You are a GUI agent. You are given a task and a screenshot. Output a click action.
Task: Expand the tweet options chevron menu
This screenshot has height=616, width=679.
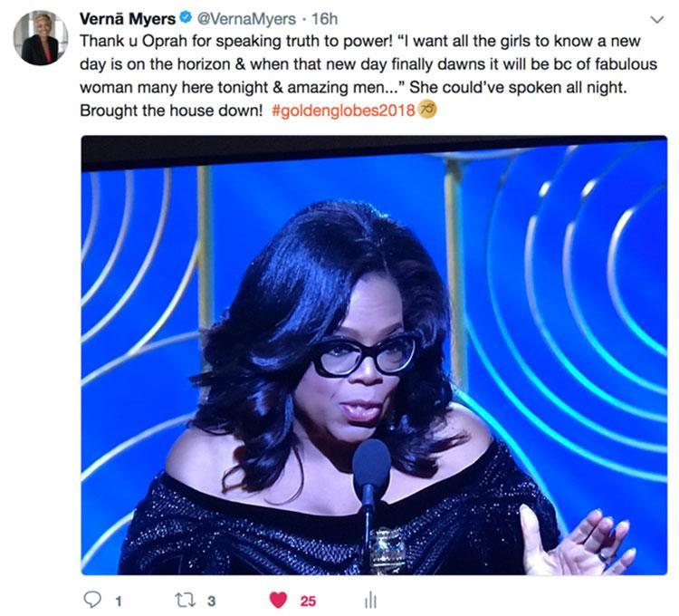coord(657,20)
